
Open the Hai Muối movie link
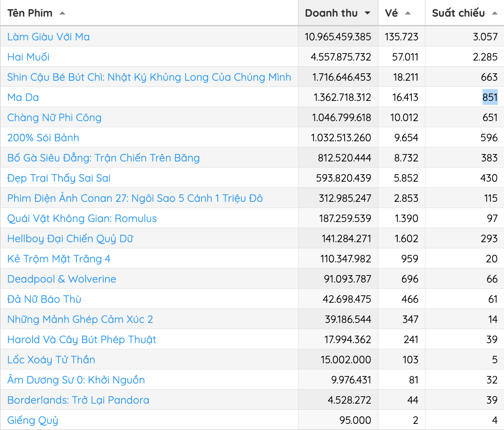(x=29, y=57)
